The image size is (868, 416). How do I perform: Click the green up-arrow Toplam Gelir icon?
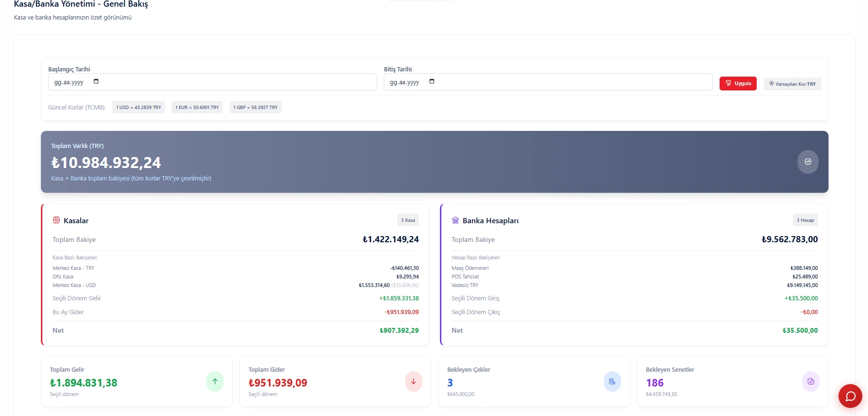point(215,381)
